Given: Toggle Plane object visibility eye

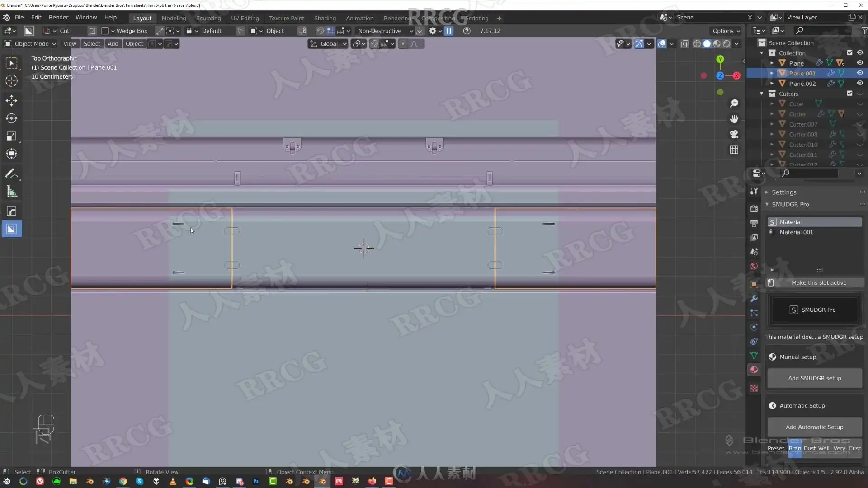Looking at the screenshot, I should coord(860,63).
